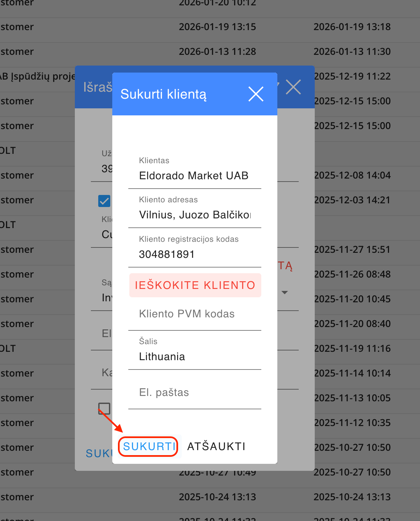The height and width of the screenshot is (521, 420).
Task: Click the 2026-01-19 13:18 date cell
Action: (x=352, y=27)
